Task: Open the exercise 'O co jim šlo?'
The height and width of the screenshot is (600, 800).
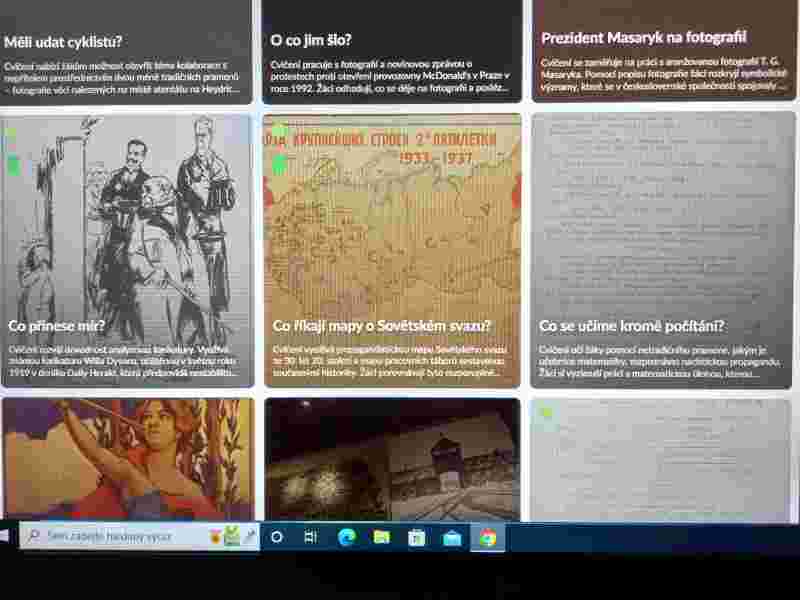Action: point(311,40)
